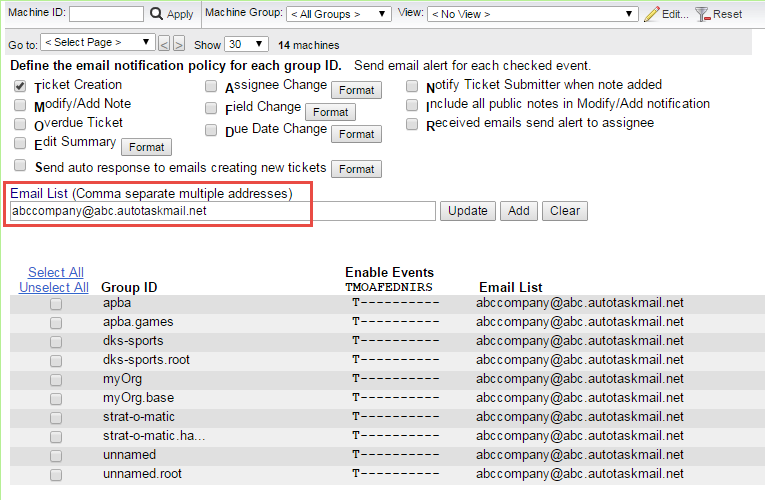
Task: Open the Machine Group dropdown
Action: [338, 14]
